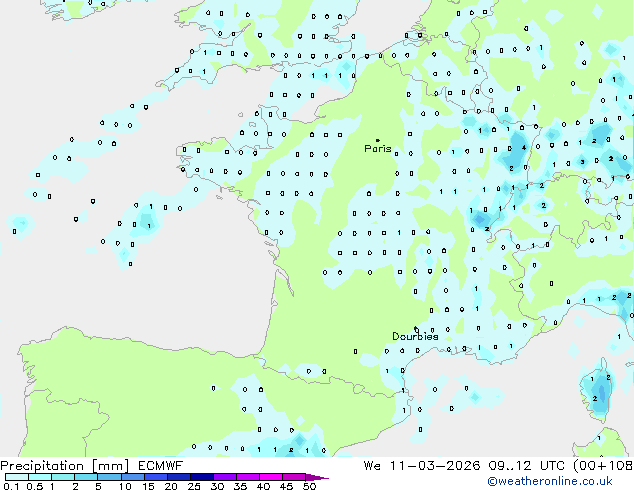This screenshot has height=490, width=634.
Task: Click the above-50 legend arrow tip
Action: coord(317,477)
